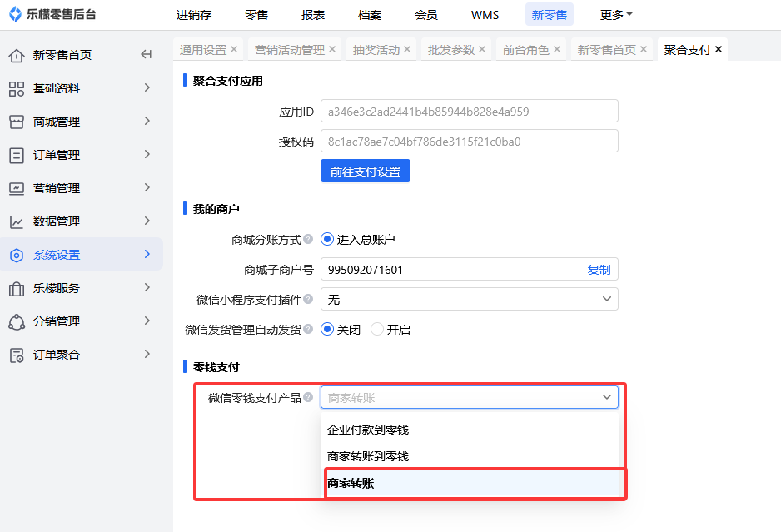Viewport: 781px width, 532px height.
Task: Click the 分销管理 share icon
Action: [17, 322]
